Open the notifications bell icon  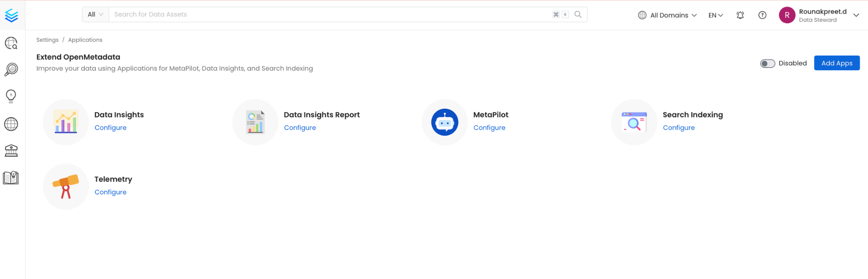pos(740,15)
